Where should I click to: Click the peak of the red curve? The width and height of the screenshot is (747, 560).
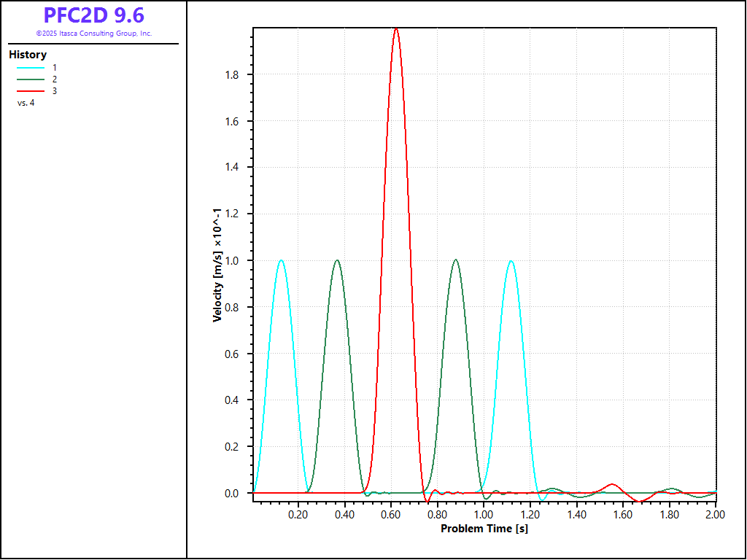tap(396, 29)
